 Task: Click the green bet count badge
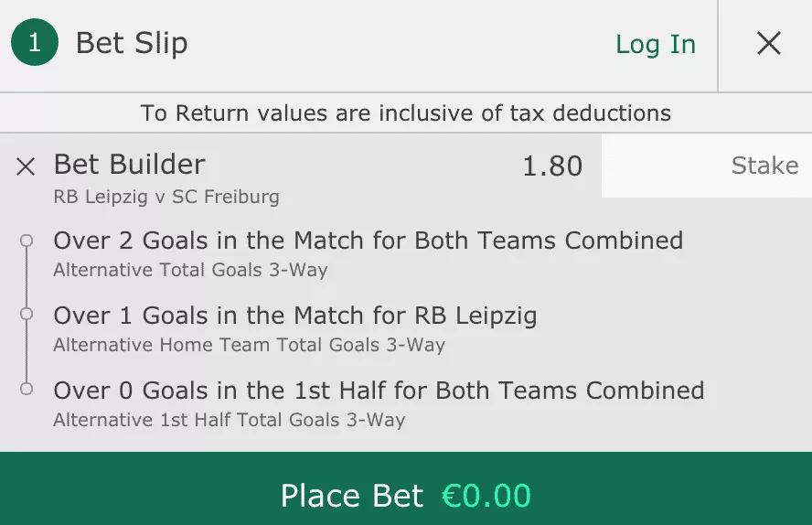(35, 44)
